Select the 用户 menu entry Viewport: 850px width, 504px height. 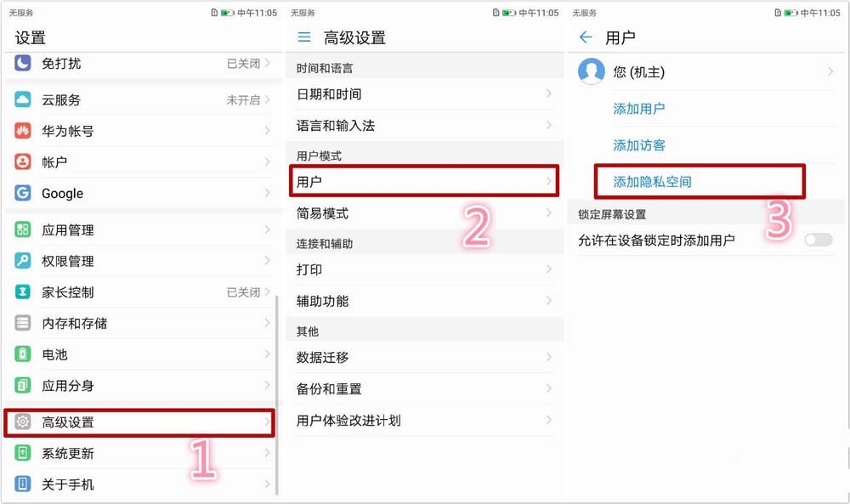[x=424, y=181]
